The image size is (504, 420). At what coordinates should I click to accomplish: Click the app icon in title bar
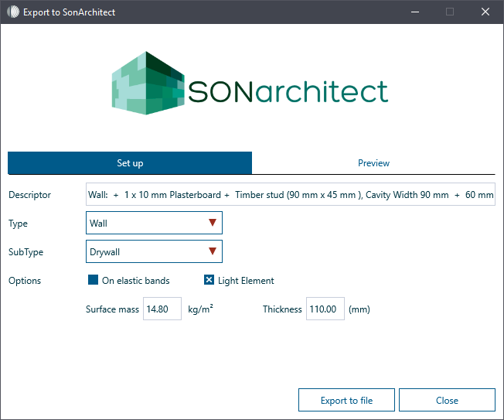tap(13, 12)
